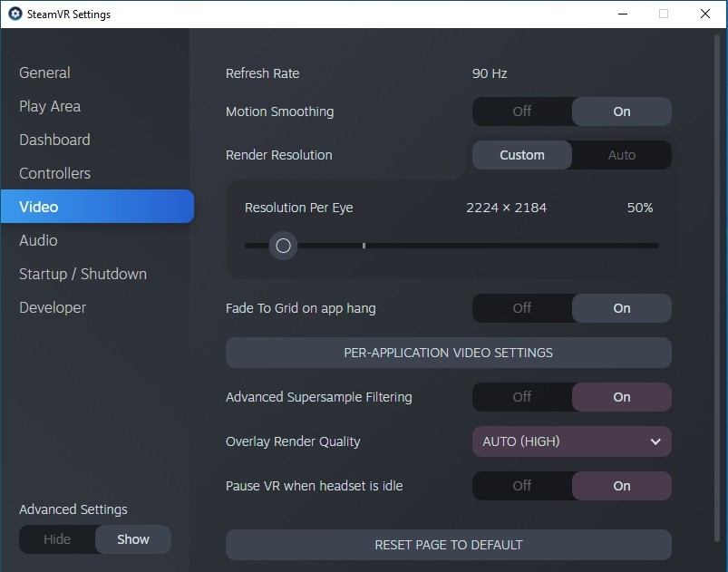Click the SteamVR logo icon in title bar

pyautogui.click(x=15, y=14)
